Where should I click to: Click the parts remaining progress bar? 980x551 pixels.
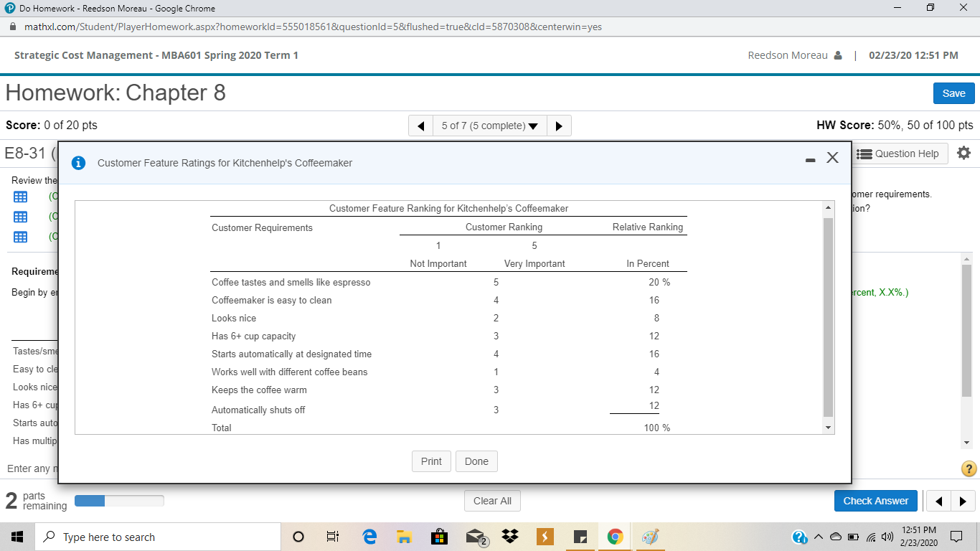pyautogui.click(x=119, y=500)
